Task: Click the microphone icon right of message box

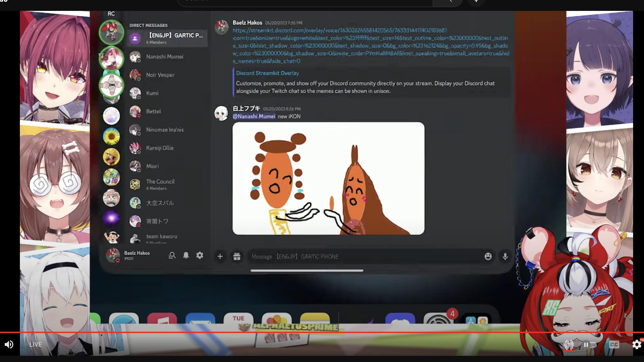Action: pyautogui.click(x=505, y=257)
